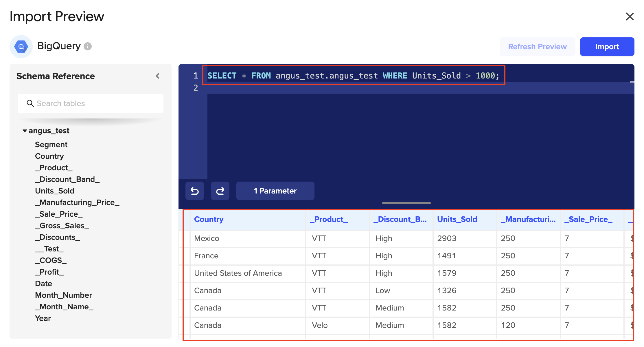Viewport: 644px width, 347px height.
Task: Collapse the angus_test table tree
Action: (25, 131)
